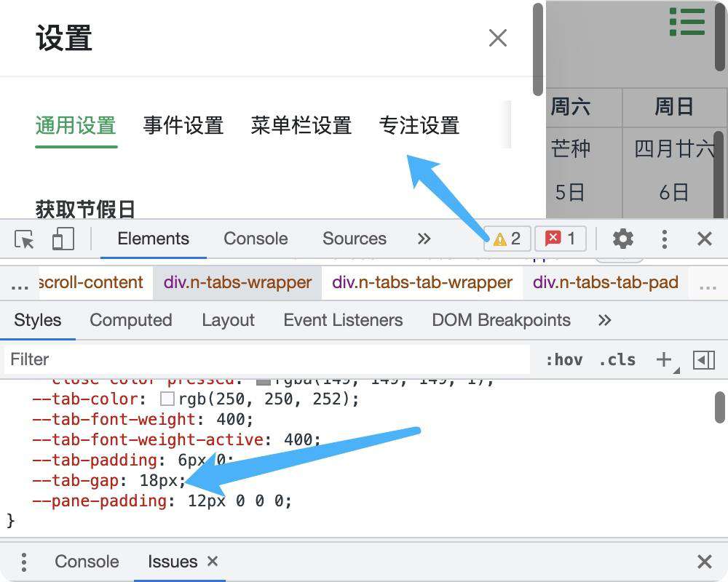Screen dimensions: 728x582
Task: Select the 5日 calendar cell
Action: (570, 192)
